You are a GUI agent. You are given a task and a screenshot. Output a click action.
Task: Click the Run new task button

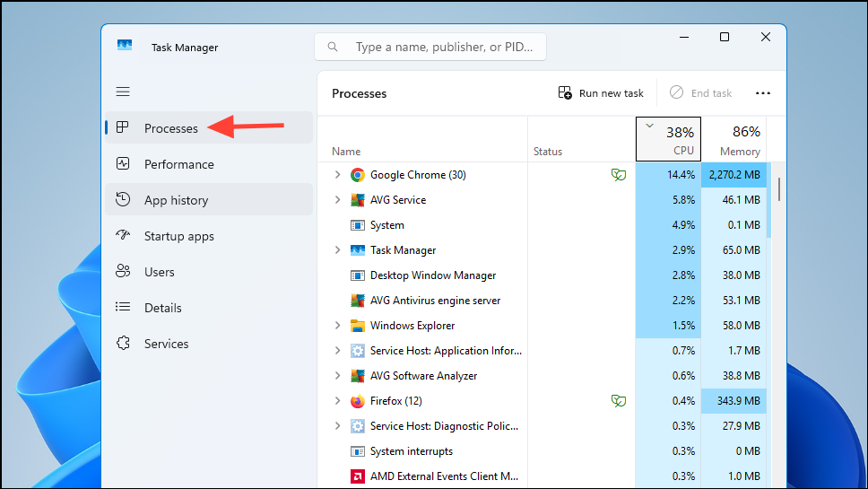click(601, 93)
